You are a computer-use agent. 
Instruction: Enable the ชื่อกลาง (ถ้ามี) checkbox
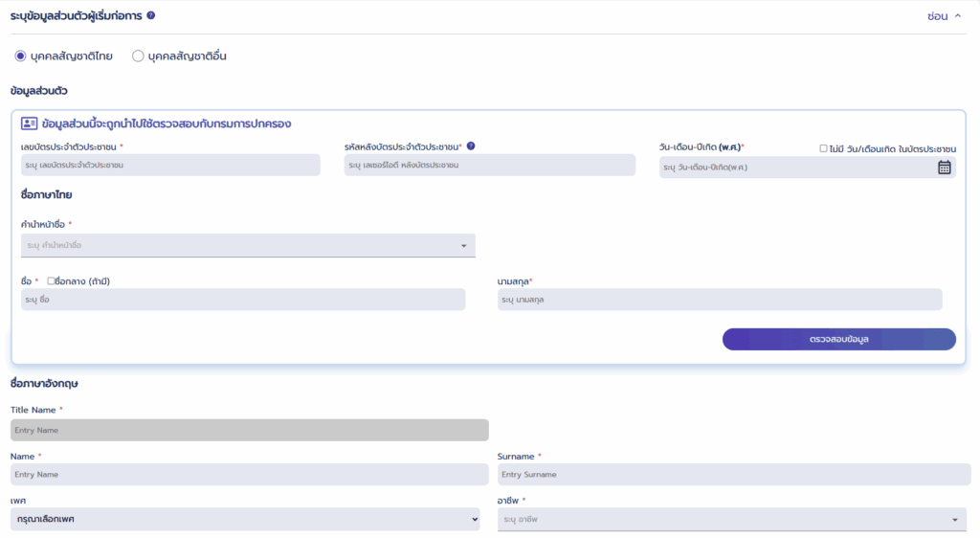(52, 280)
